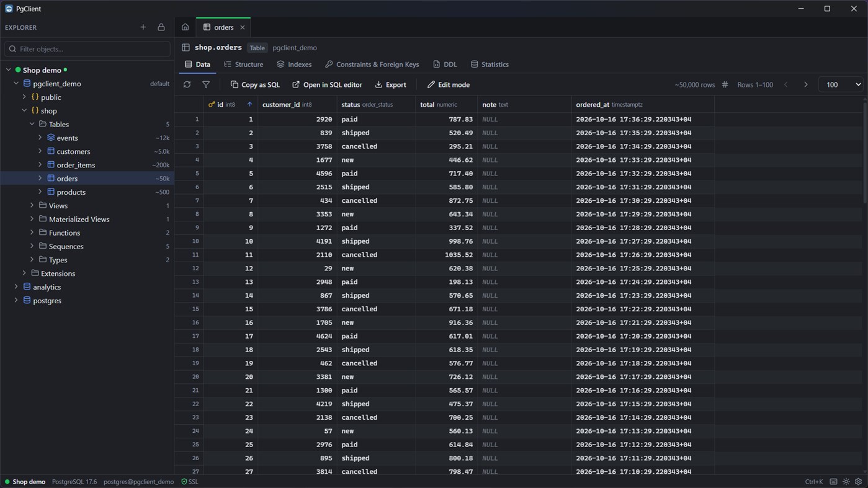
Task: Add a new connection with plus icon
Action: click(x=143, y=27)
